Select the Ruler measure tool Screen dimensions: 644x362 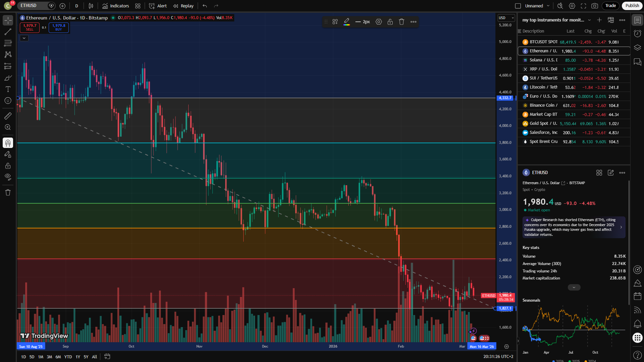tap(8, 116)
